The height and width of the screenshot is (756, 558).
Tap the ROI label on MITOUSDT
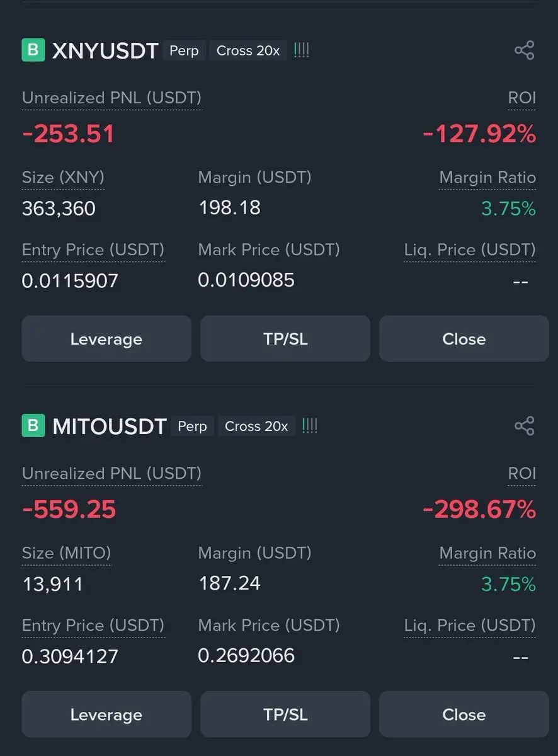tap(522, 474)
